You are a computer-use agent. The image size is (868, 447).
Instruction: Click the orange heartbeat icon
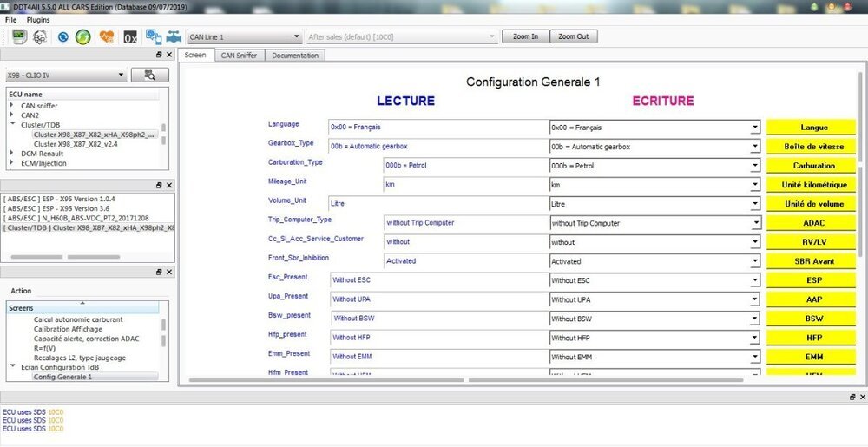coord(107,37)
